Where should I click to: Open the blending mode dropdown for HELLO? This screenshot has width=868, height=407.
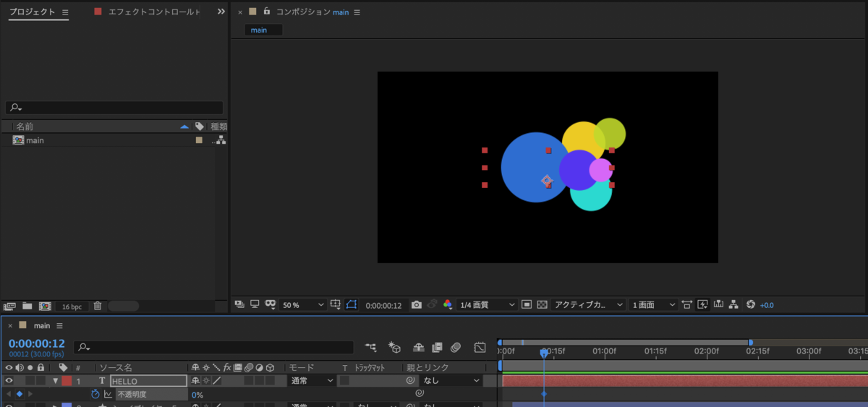point(312,380)
